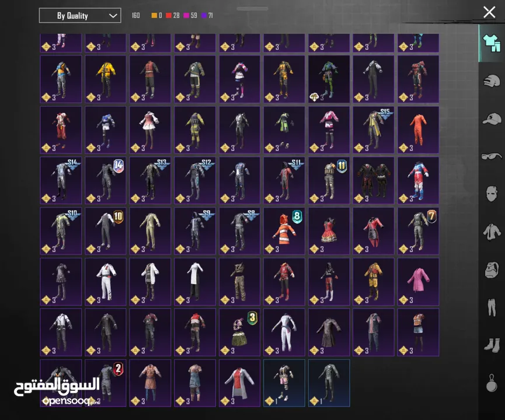Select the S9 season outfit
This screenshot has width=505, height=420.
coord(195,231)
